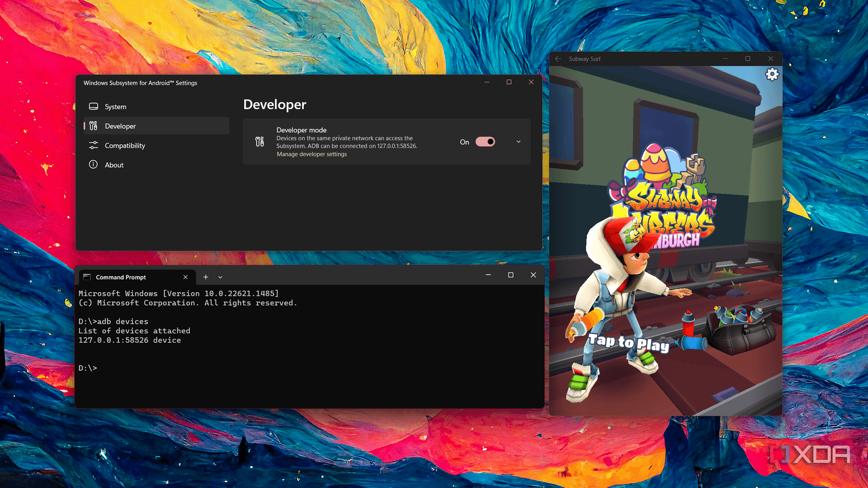Image resolution: width=868 pixels, height=488 pixels.
Task: Click the System monitor icon in sidebar
Action: point(93,107)
